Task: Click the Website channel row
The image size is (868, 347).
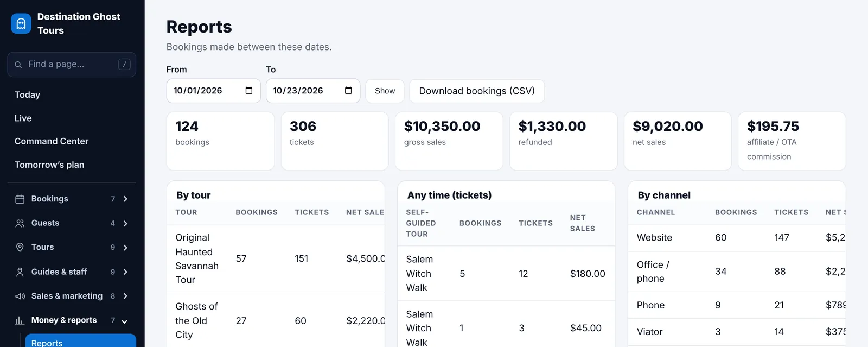Action: 737,238
